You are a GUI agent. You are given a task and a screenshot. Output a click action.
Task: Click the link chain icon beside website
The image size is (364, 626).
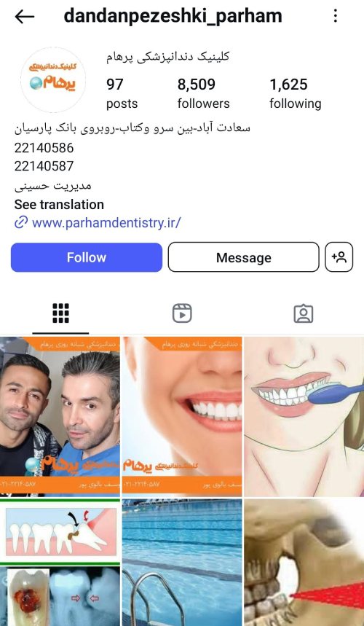coord(21,222)
